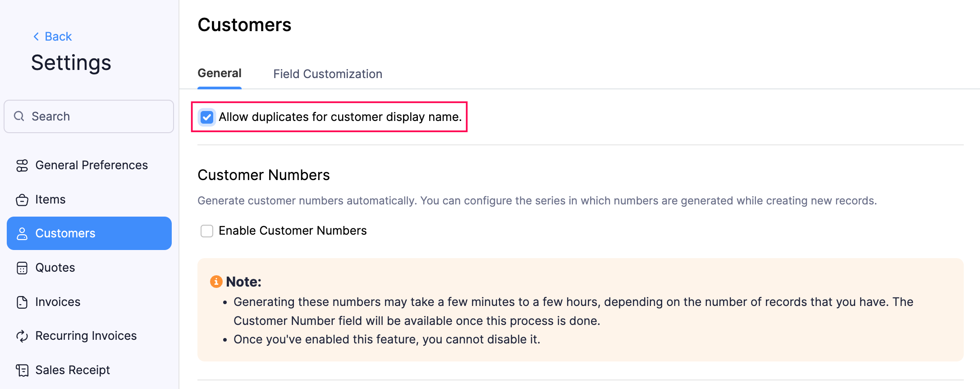Enable Customer Numbers checkbox
Image resolution: width=980 pixels, height=389 pixels.
coord(207,231)
